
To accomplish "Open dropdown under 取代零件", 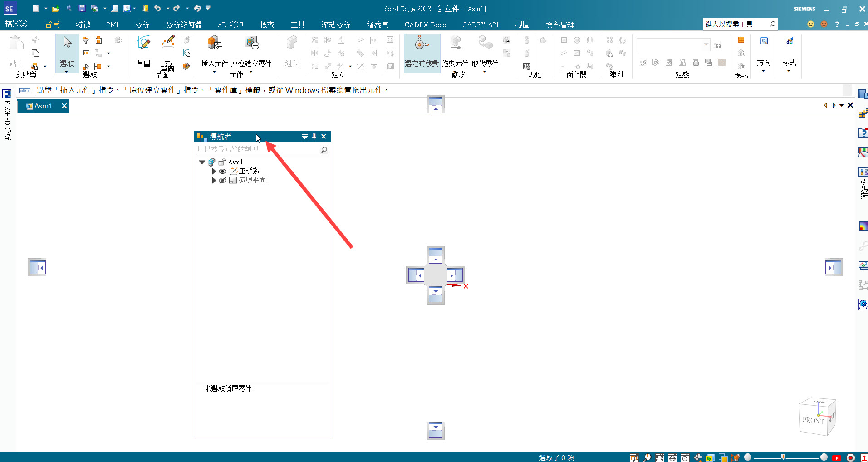I will point(485,72).
